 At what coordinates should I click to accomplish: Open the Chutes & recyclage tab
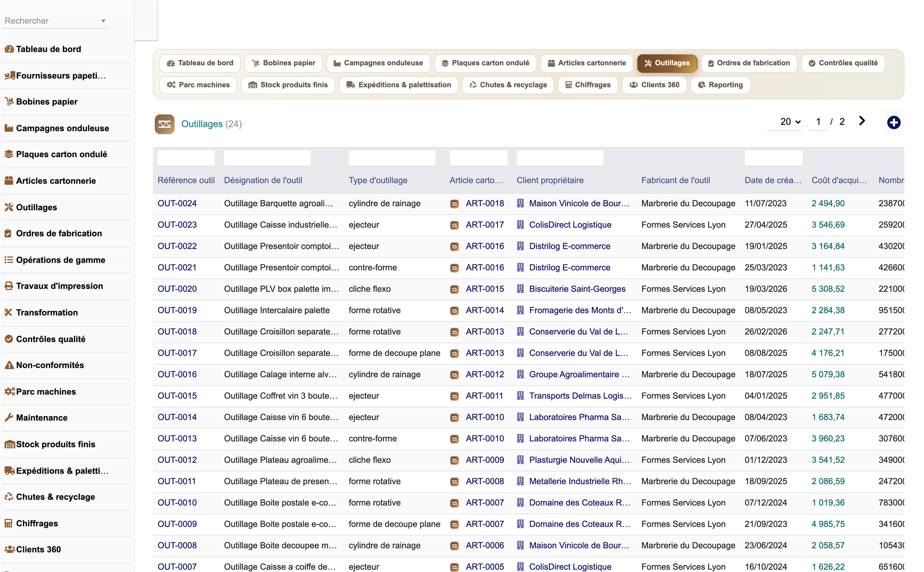point(508,85)
